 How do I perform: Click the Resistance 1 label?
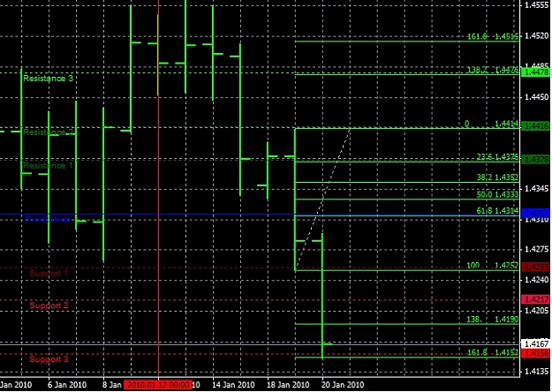coord(48,165)
